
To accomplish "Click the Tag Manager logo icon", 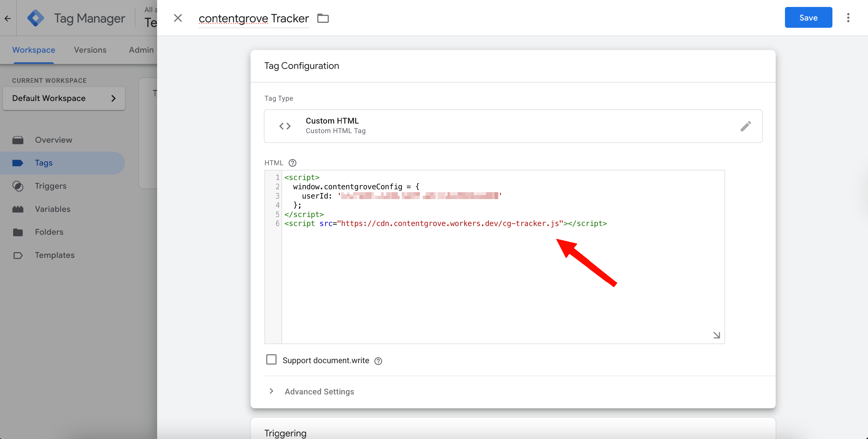I will pos(35,18).
